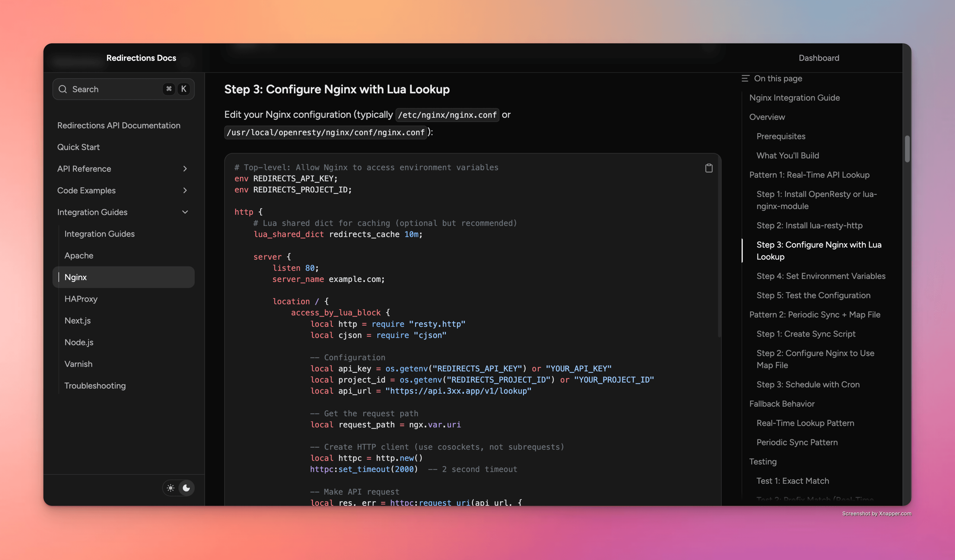Image resolution: width=955 pixels, height=560 pixels.
Task: Navigate to Fallback Behavior section
Action: [x=782, y=404]
